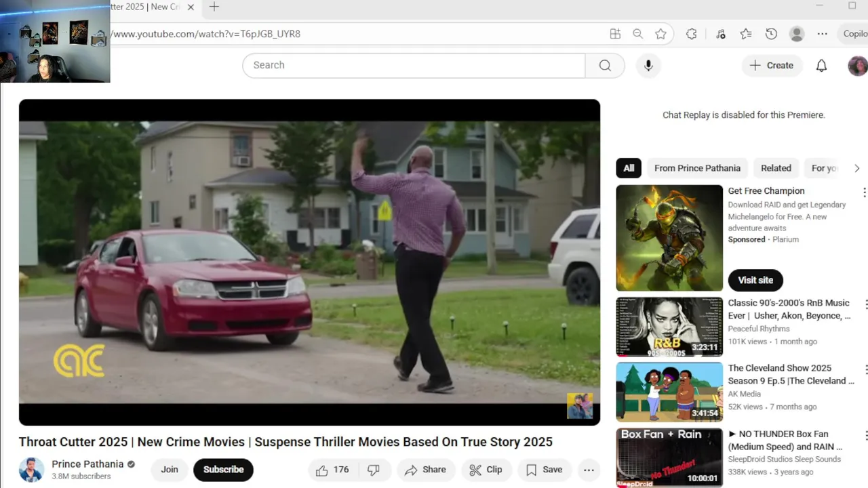The height and width of the screenshot is (488, 868).
Task: Open the Copilot sidebar button
Action: pyautogui.click(x=854, y=34)
